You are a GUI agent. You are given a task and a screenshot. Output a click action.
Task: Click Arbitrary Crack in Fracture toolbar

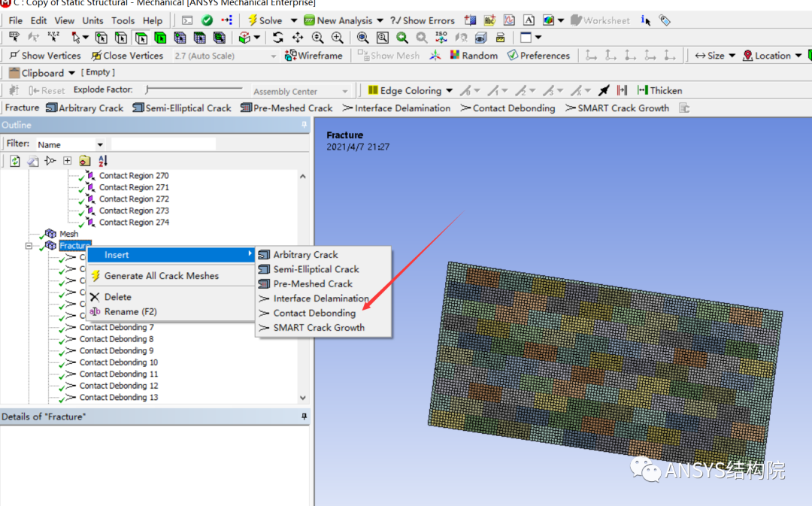tap(84, 108)
